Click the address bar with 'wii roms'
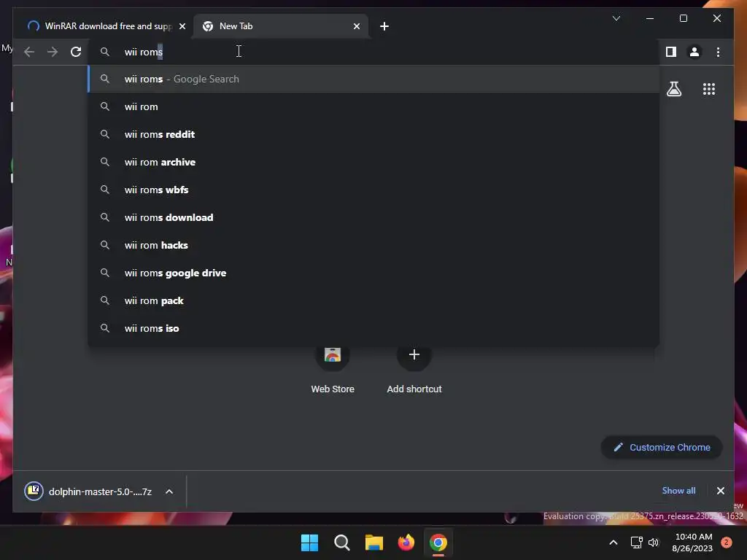Viewport: 747px width, 560px height. (x=374, y=52)
